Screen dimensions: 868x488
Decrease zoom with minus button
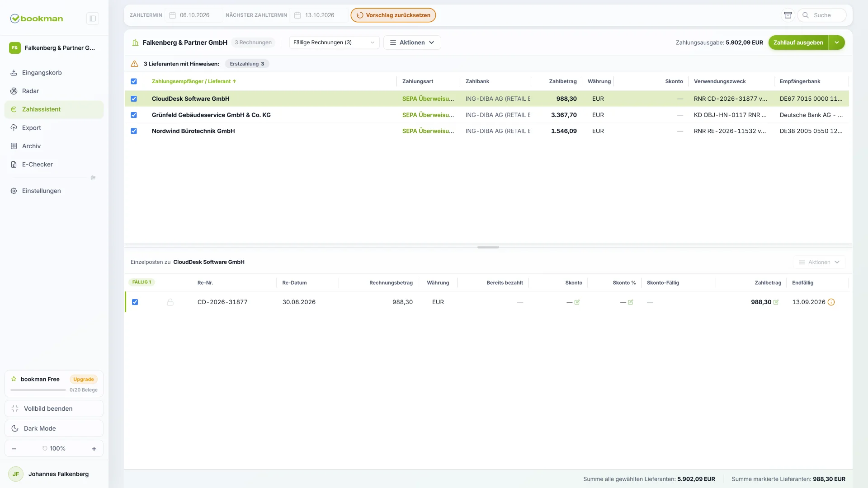[14, 449]
